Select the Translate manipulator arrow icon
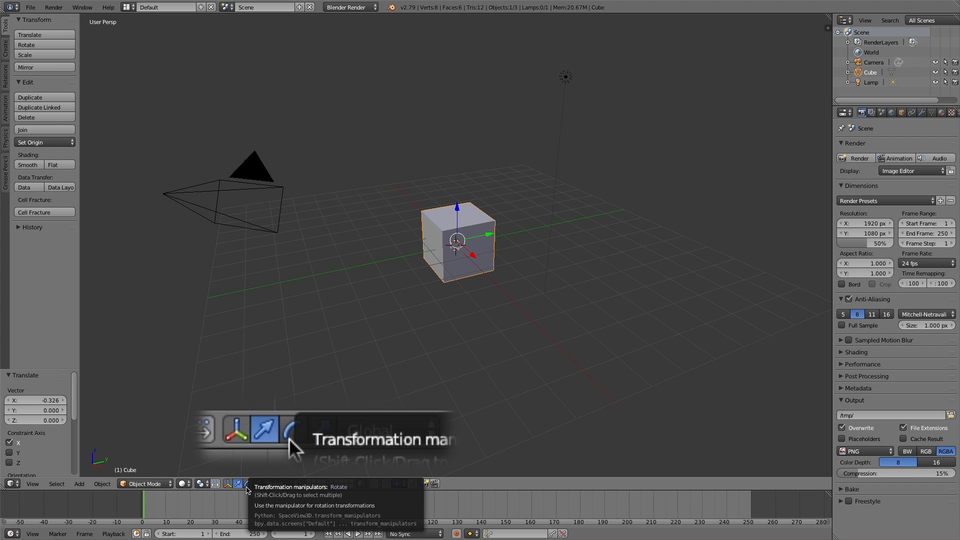The image size is (960, 540). point(238,484)
